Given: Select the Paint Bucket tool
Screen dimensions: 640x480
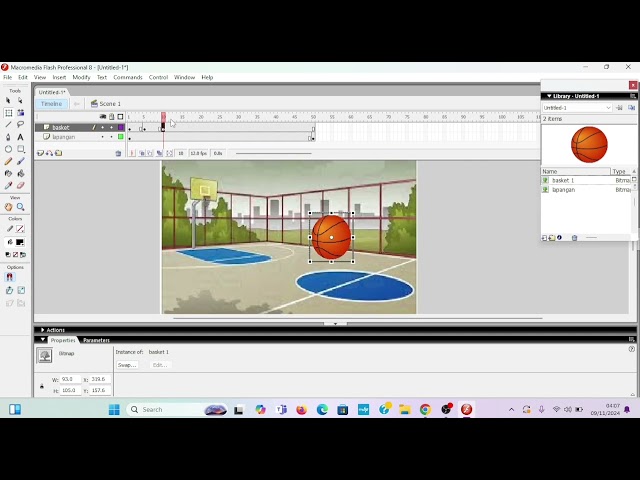Looking at the screenshot, I should (20, 173).
